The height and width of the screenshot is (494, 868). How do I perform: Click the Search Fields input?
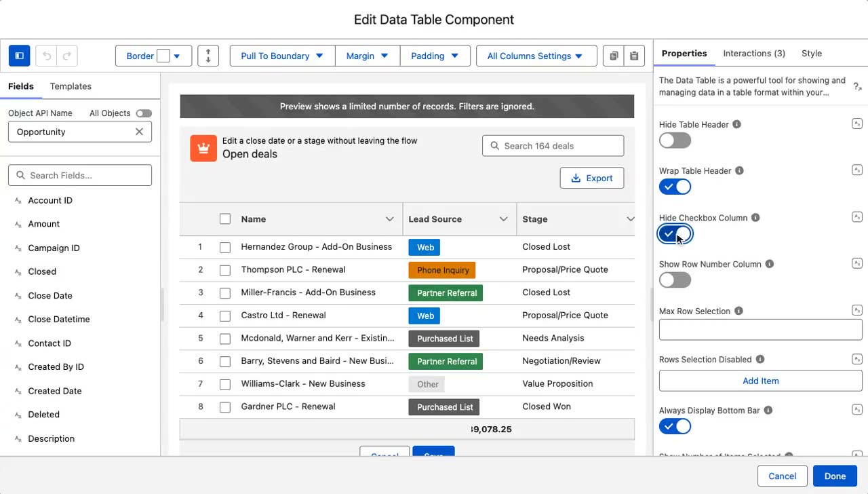coord(80,175)
